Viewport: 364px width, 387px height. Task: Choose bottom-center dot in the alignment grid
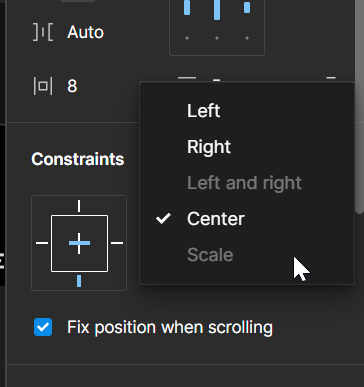[217, 38]
